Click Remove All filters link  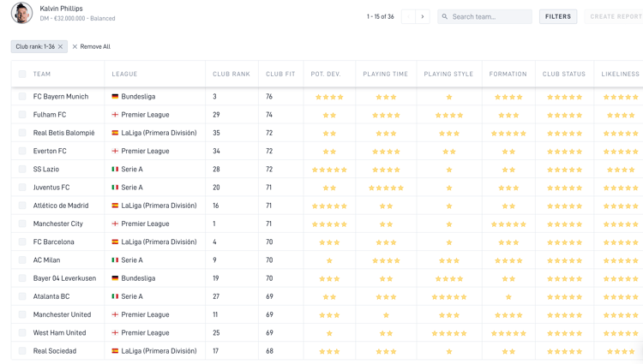click(92, 46)
